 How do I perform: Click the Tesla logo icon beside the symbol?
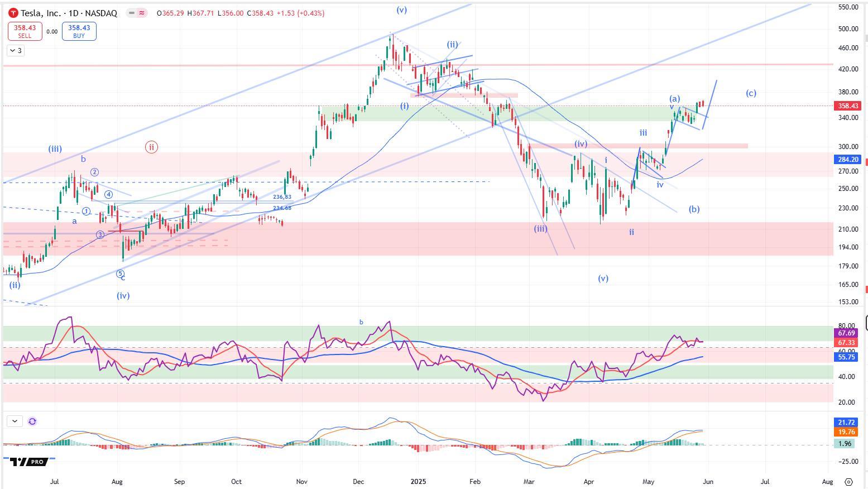pyautogui.click(x=13, y=13)
